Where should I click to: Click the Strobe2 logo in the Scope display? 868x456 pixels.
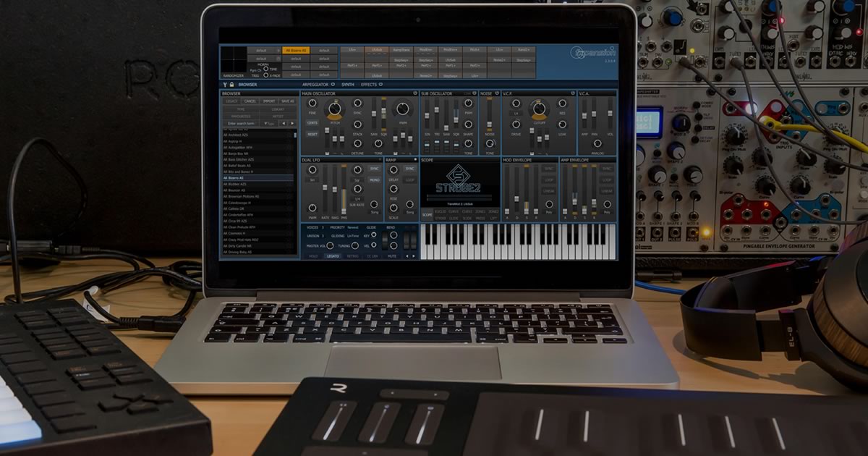coord(459,180)
